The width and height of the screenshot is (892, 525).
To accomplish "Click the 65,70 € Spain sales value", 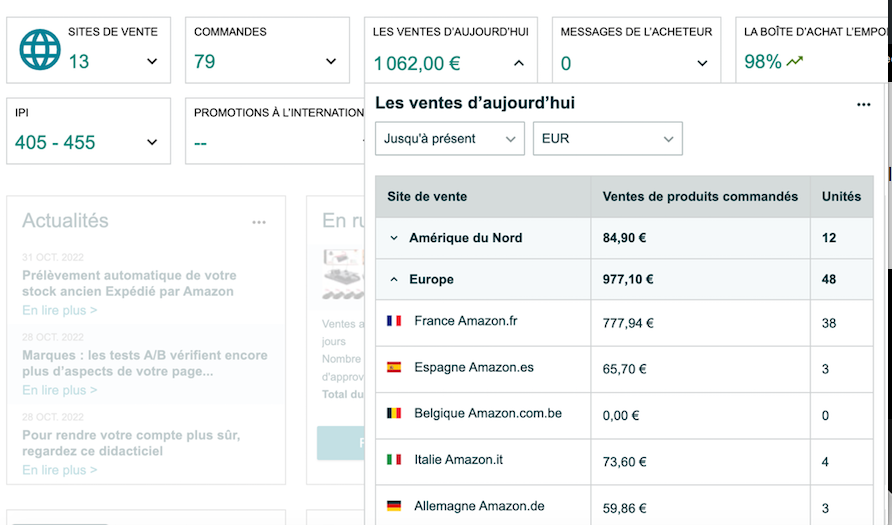I will point(625,370).
